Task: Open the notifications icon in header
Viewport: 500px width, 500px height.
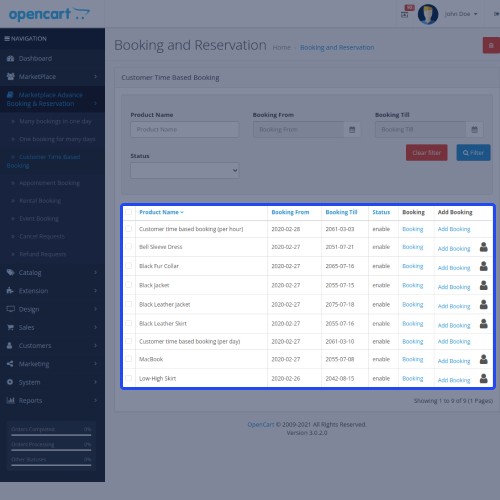Action: (405, 14)
